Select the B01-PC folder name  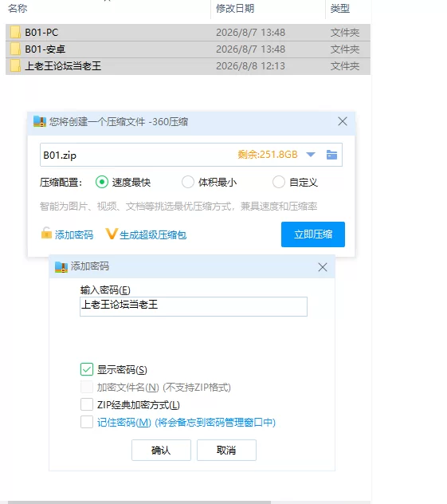41,33
